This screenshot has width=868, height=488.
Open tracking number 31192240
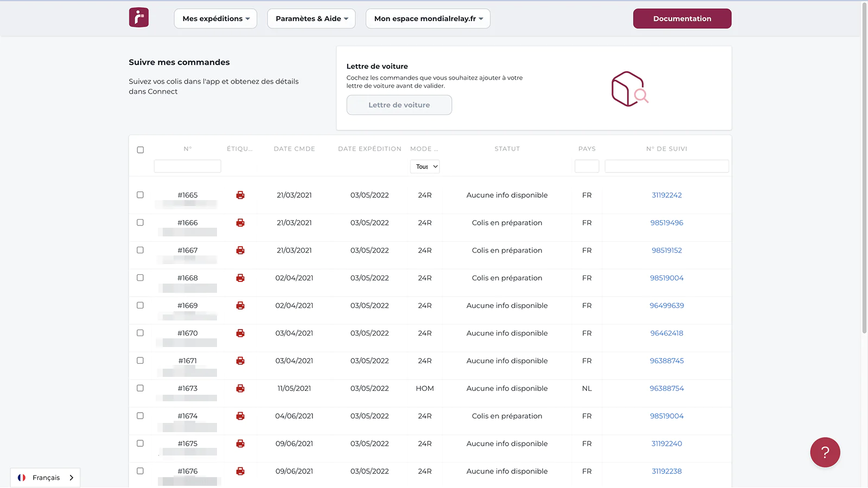(667, 444)
